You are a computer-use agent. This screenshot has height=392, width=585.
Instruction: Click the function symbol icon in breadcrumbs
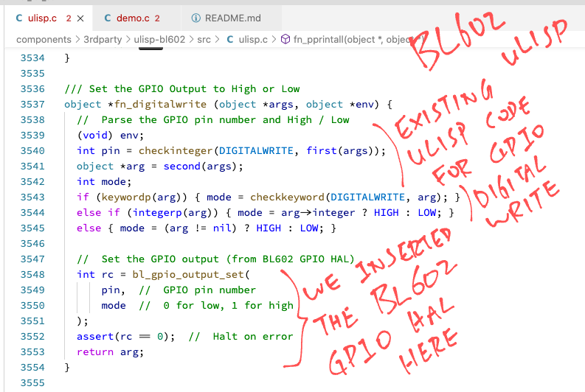286,39
